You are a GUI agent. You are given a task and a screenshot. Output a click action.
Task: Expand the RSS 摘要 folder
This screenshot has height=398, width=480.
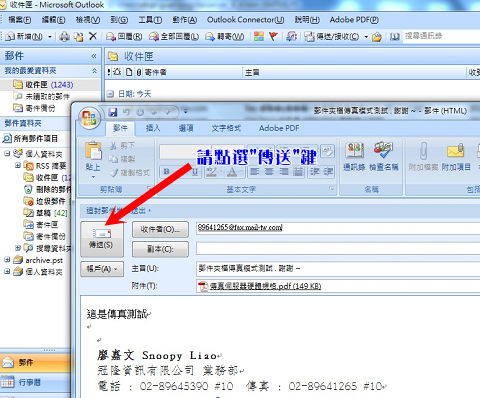tap(18, 165)
